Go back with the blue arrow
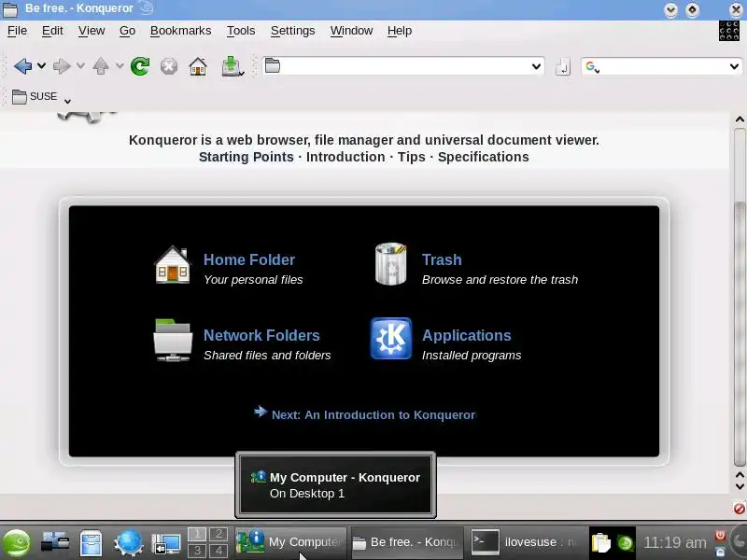747x560 pixels. click(22, 66)
